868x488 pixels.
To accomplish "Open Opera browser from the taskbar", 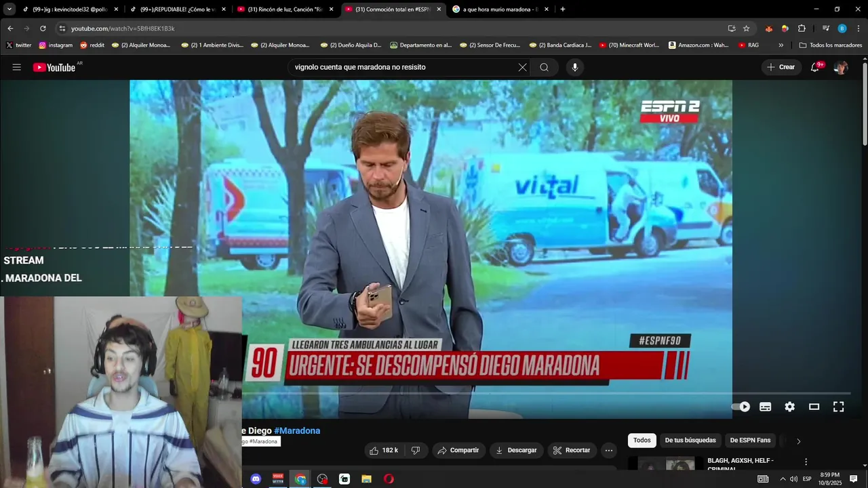I will click(389, 479).
